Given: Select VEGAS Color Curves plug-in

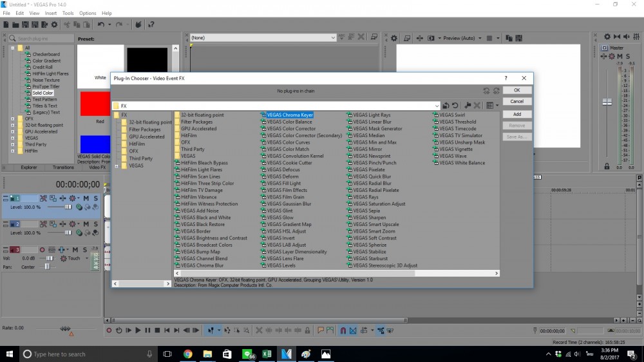Looking at the screenshot, I should [x=288, y=142].
